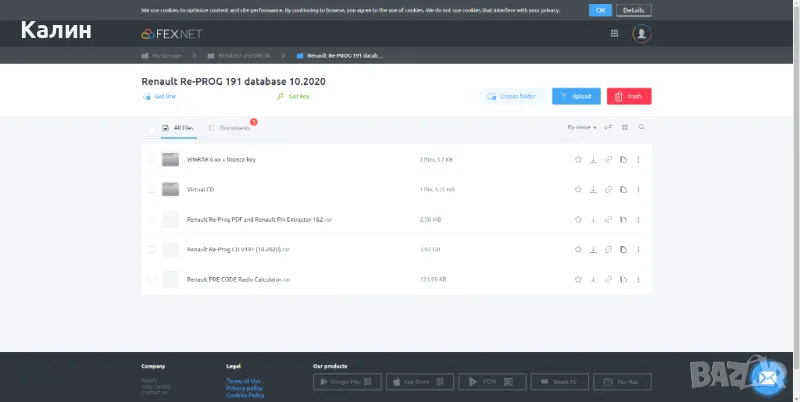Download the Virtual CD folder
The image size is (800, 402).
pyautogui.click(x=593, y=189)
